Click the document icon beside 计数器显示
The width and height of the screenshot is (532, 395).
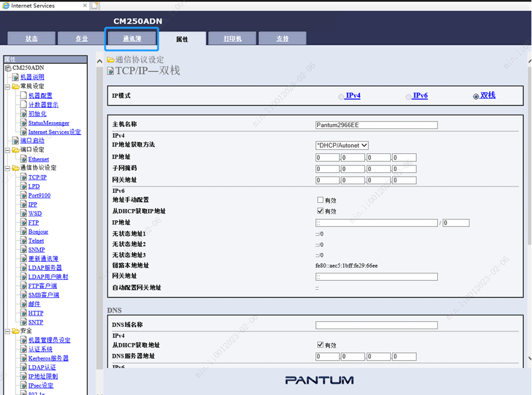24,104
